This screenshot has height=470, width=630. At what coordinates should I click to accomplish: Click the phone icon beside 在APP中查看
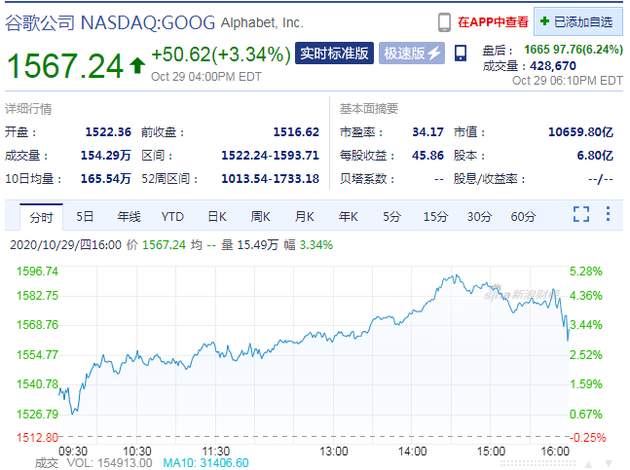[445, 21]
